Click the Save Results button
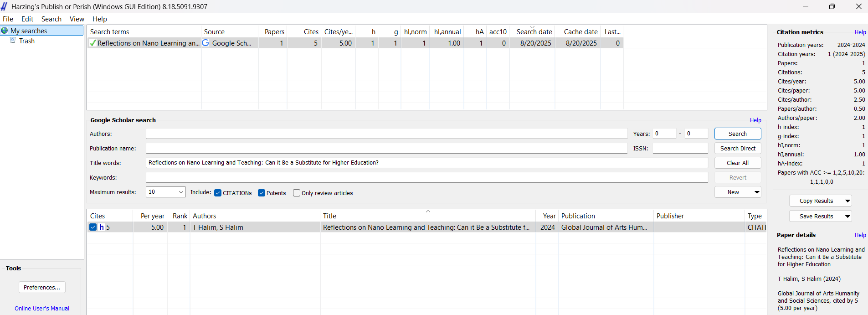Screen dimensions: 868x315 click(x=816, y=217)
